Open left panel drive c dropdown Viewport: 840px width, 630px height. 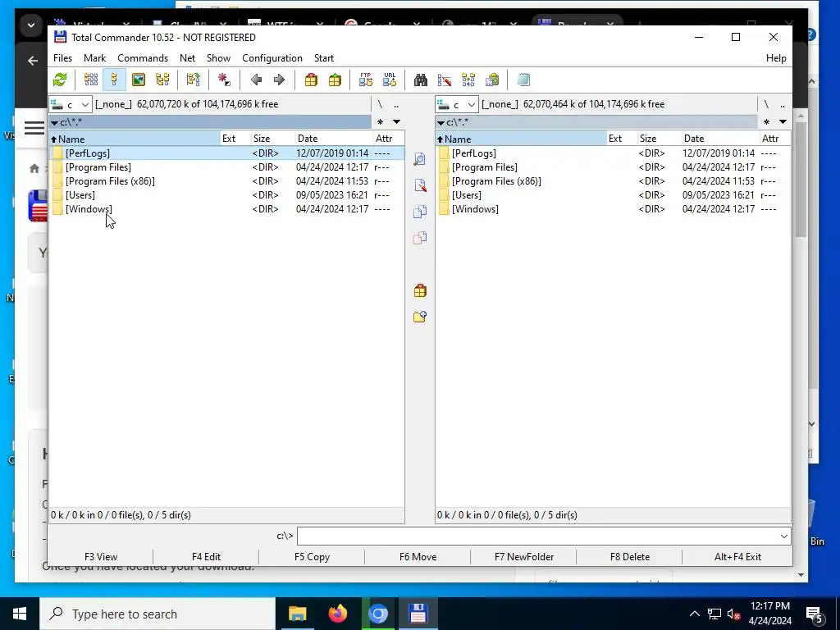click(71, 104)
